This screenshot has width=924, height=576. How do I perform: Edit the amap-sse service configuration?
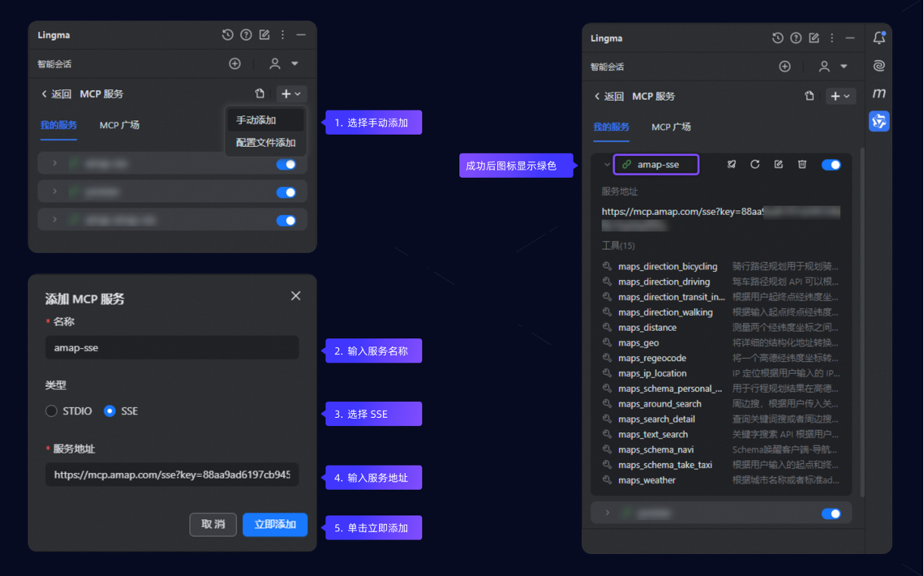click(778, 164)
